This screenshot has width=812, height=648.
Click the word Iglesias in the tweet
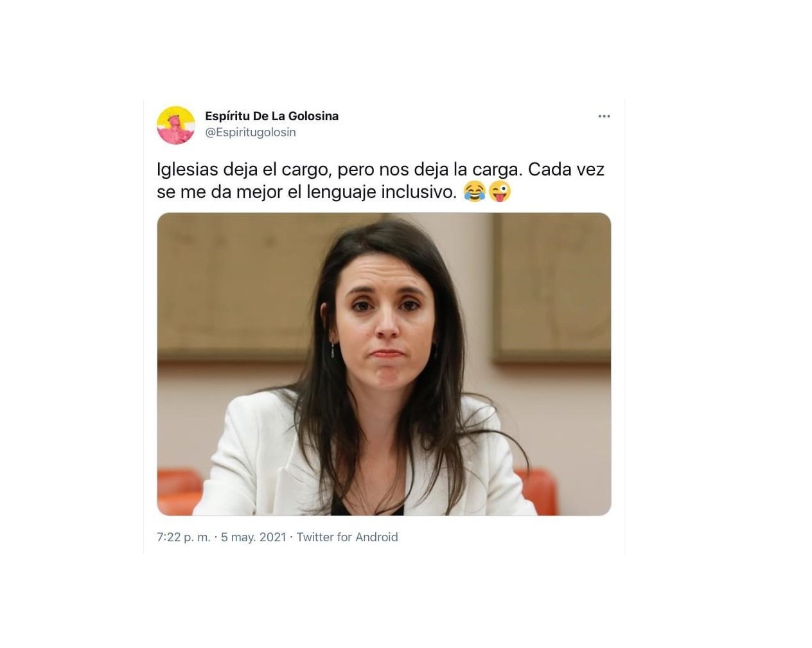click(x=187, y=170)
